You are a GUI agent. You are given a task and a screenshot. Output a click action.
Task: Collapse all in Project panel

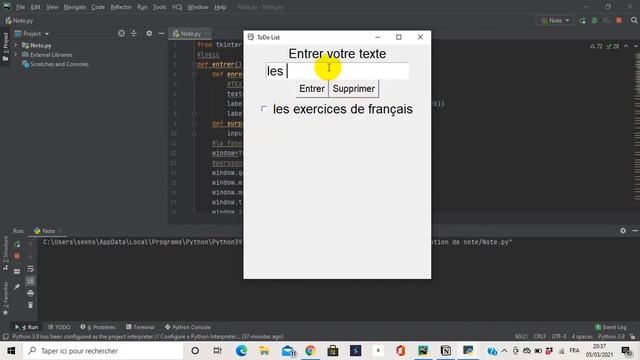click(134, 33)
